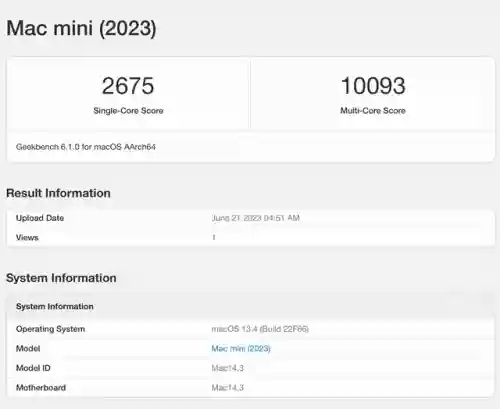Select the Motherboard value Mac14,3

click(228, 388)
